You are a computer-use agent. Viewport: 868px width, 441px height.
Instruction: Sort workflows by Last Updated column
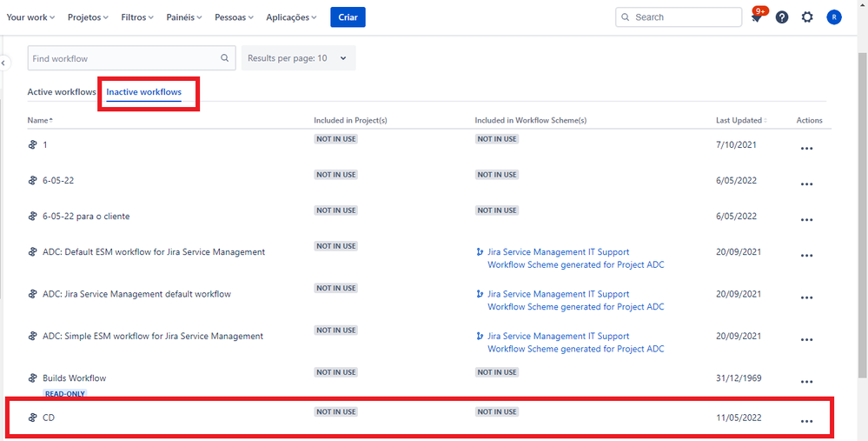[740, 120]
